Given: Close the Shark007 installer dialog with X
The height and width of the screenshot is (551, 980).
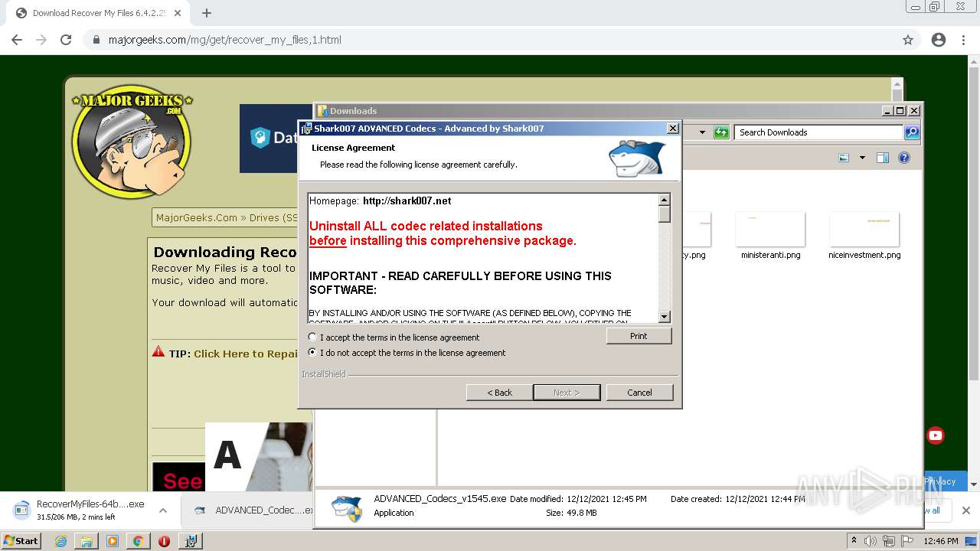Looking at the screenshot, I should click(672, 128).
